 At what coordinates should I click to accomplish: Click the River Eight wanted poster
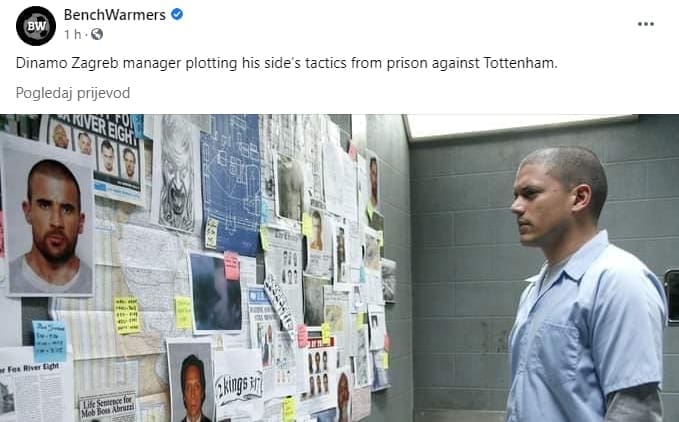coord(95,158)
